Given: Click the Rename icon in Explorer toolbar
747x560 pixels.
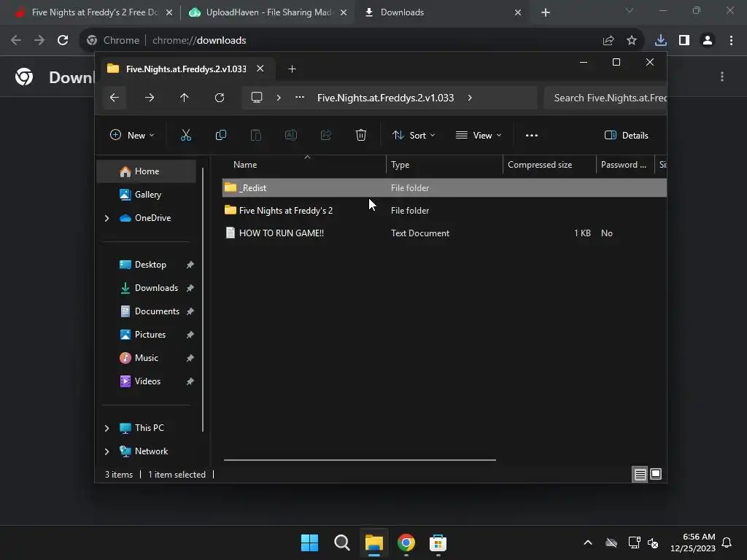Looking at the screenshot, I should tap(290, 135).
